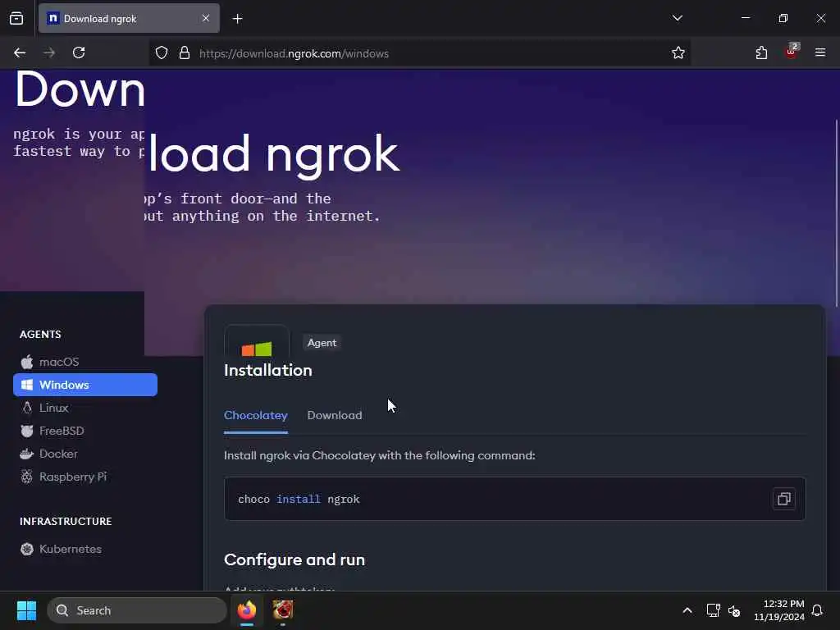The width and height of the screenshot is (840, 630).
Task: Click the Apple logo beside macOS
Action: 27,362
